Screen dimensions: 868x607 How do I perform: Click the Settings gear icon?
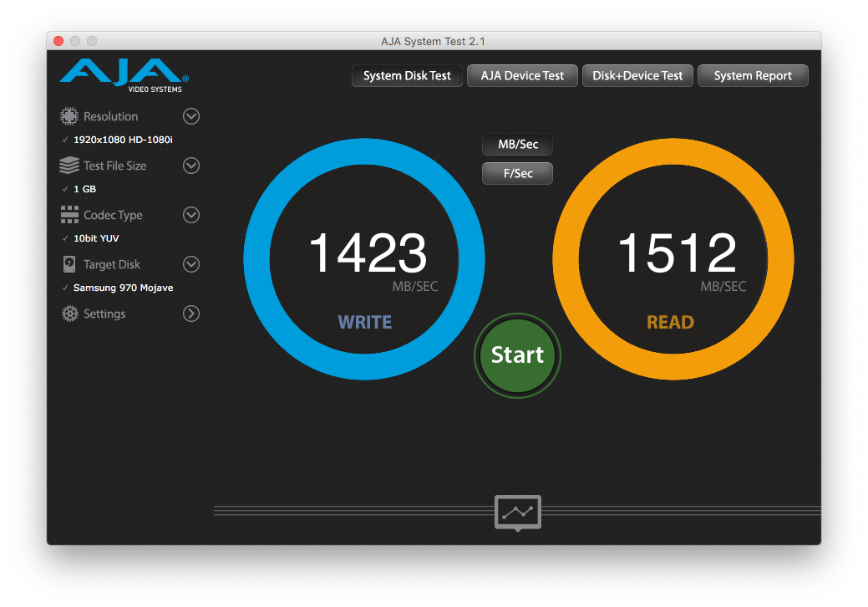69,314
